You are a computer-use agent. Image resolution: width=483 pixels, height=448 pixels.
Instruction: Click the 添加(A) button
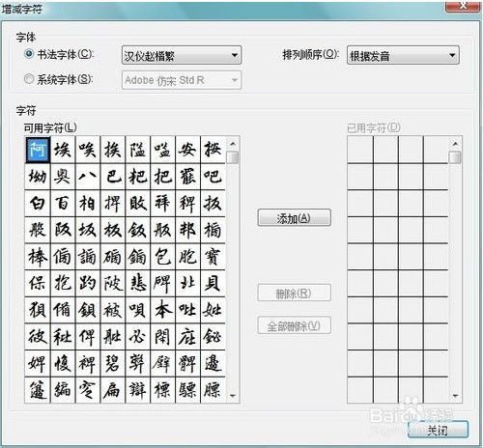[x=294, y=218]
